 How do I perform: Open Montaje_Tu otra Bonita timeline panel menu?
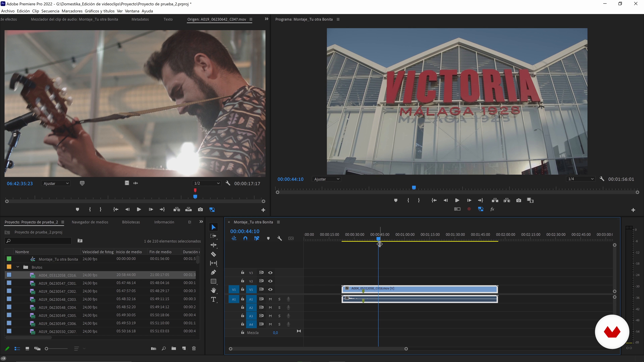tap(278, 222)
